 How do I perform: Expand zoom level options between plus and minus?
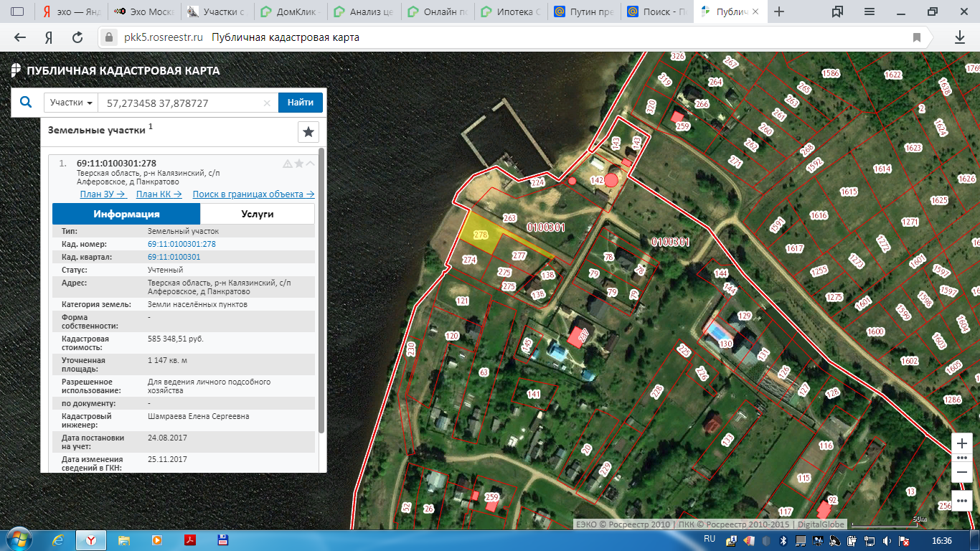point(962,458)
